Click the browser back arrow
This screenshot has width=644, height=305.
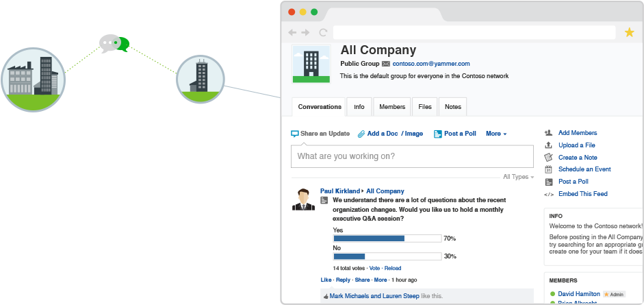pos(292,32)
